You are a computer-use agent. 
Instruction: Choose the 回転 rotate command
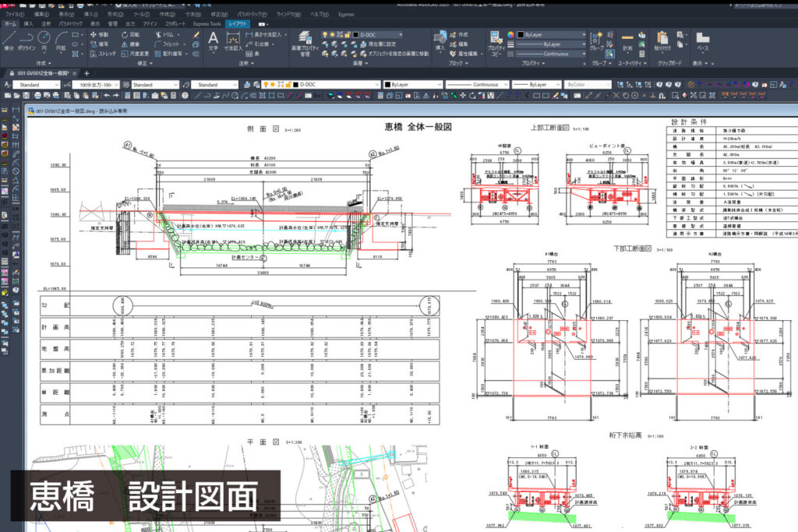click(x=130, y=34)
